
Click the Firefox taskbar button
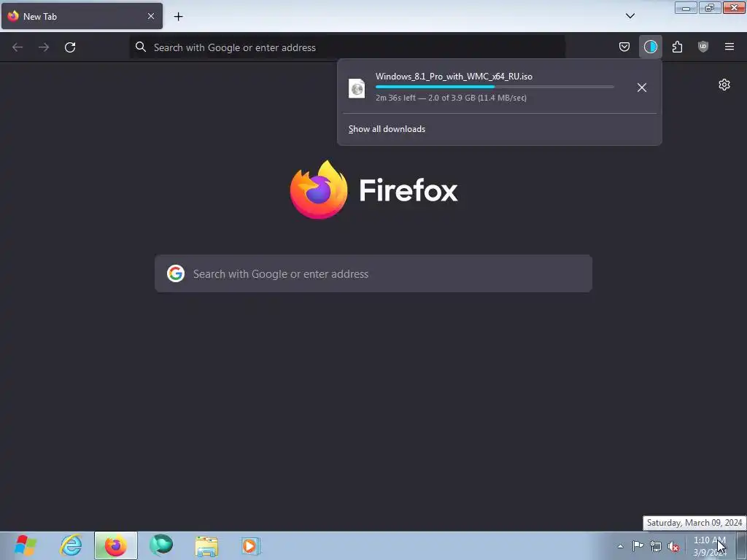116,545
